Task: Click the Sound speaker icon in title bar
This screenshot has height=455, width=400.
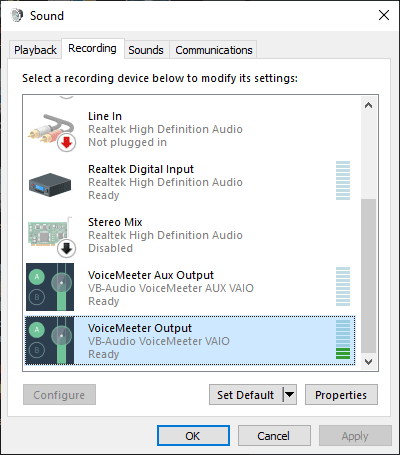Action: (x=17, y=15)
